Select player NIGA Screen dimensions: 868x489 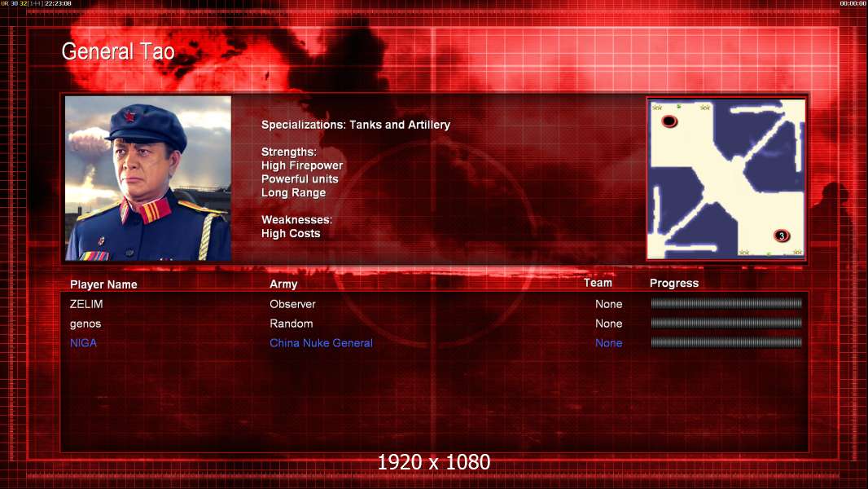pos(83,343)
